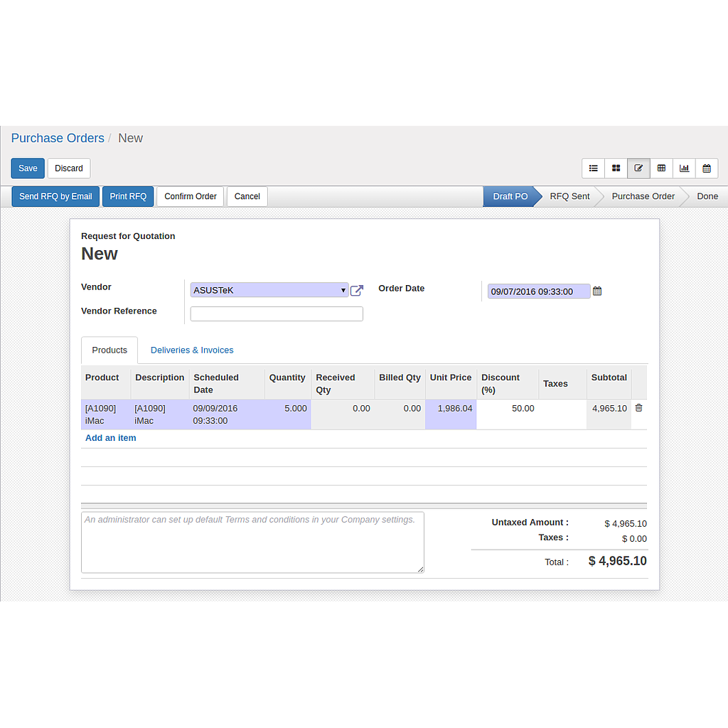728x728 pixels.
Task: Switch to the kanban view
Action: pyautogui.click(x=616, y=168)
